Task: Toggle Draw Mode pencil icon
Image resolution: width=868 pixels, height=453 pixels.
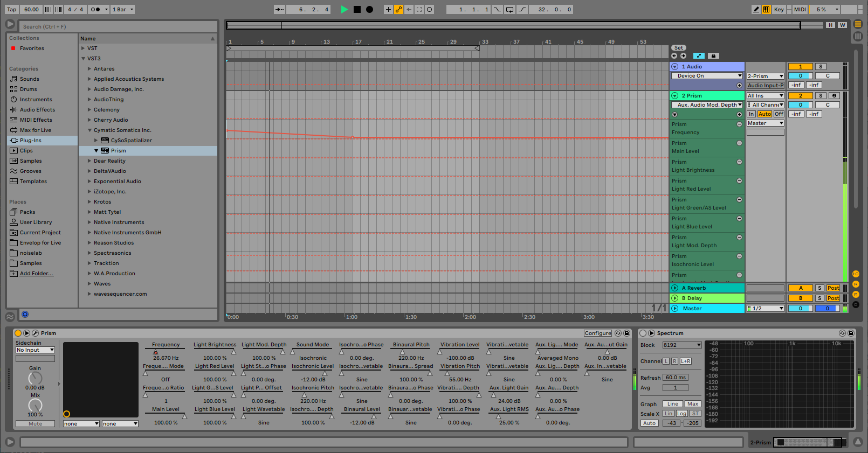Action: coord(756,9)
